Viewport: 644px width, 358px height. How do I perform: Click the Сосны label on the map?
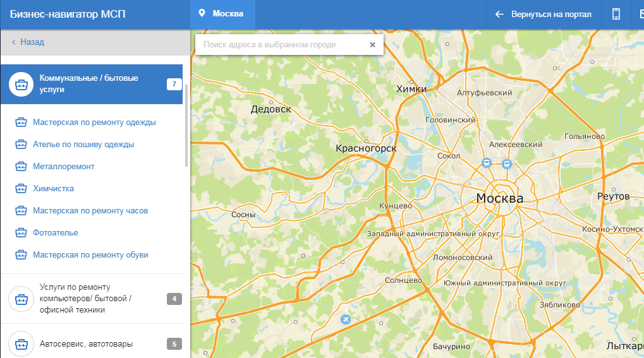click(x=243, y=214)
